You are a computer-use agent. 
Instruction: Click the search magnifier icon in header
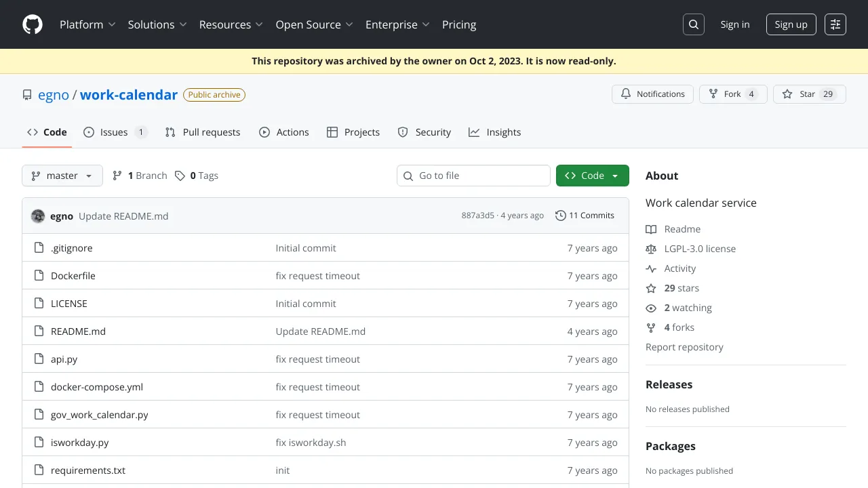(x=694, y=24)
